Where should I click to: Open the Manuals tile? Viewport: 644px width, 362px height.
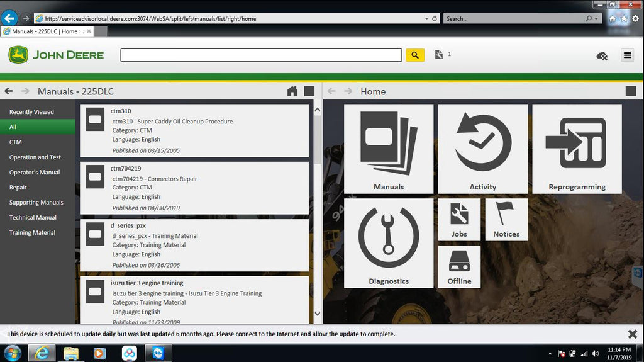click(x=388, y=149)
